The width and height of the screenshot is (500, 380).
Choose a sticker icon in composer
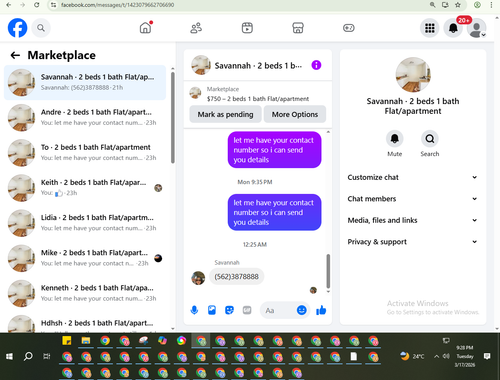(x=229, y=310)
